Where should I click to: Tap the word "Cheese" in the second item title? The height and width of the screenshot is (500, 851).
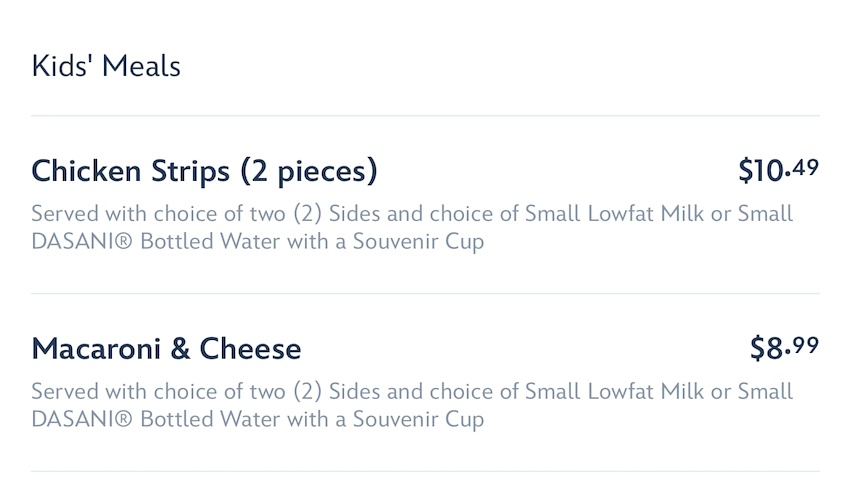250,349
